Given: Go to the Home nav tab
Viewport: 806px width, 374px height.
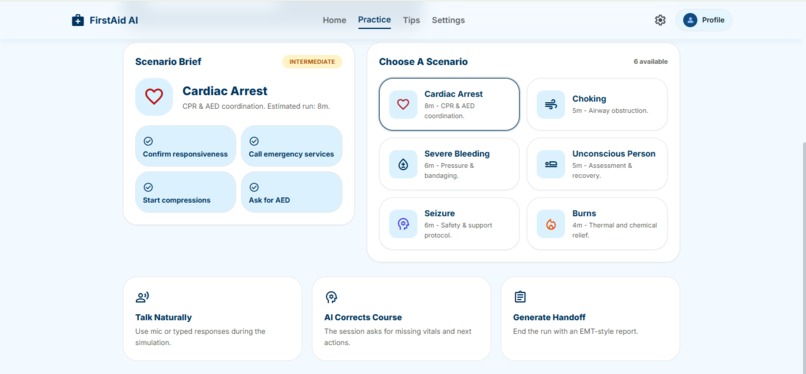Looking at the screenshot, I should (334, 20).
